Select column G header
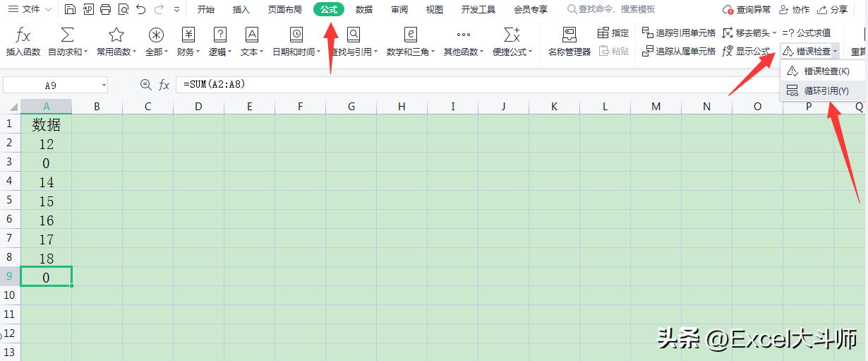This screenshot has height=361, width=868. (351, 107)
